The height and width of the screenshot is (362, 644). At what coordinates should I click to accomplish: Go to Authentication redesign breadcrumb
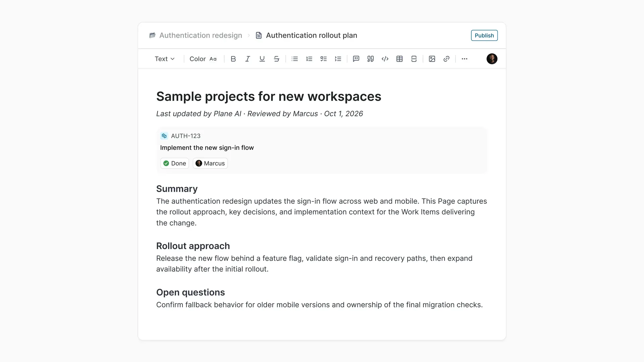(x=201, y=36)
